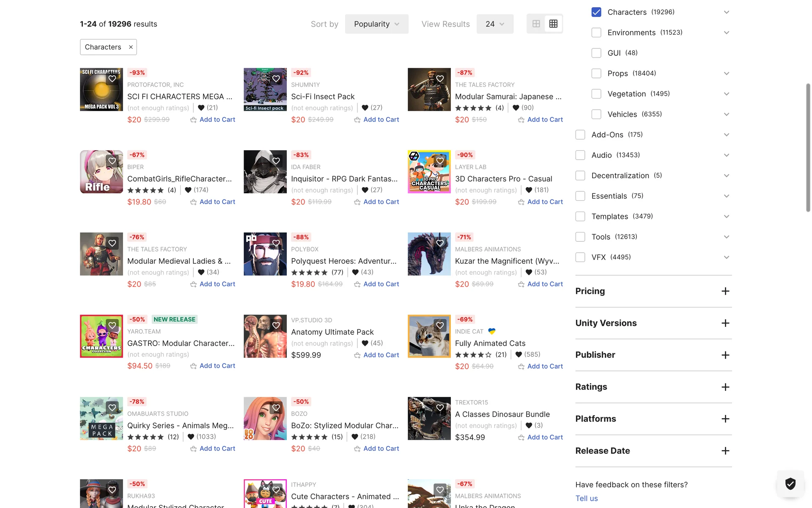Enable the Environments checkbox
812x508 pixels.
596,33
